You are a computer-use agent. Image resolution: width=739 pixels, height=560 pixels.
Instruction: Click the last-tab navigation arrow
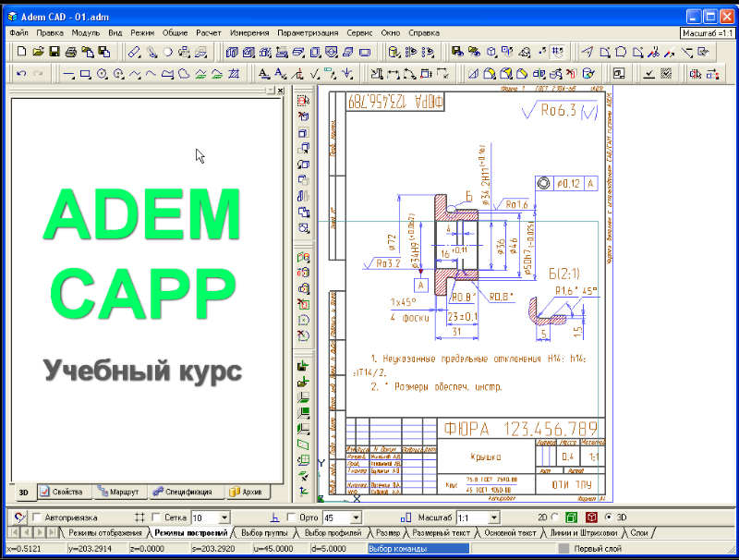52,532
